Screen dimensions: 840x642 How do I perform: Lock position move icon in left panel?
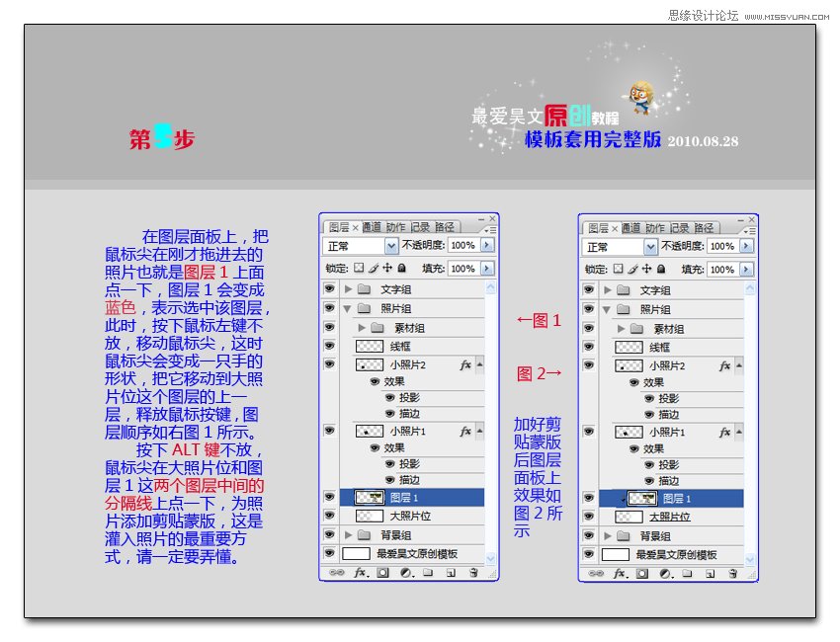[x=387, y=268]
